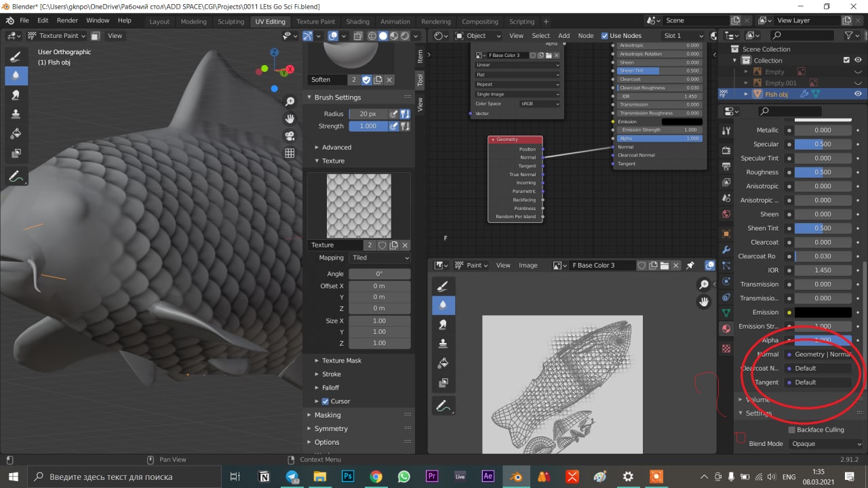
Task: Adjust the brush Strength slider
Action: click(x=368, y=126)
